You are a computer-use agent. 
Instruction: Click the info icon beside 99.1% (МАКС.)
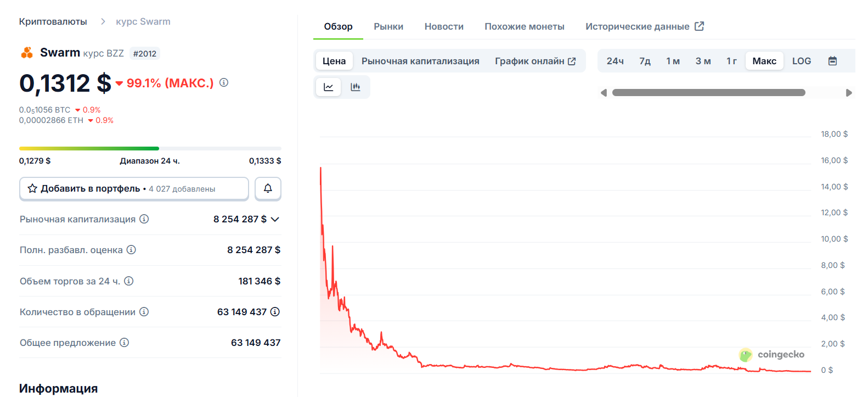224,82
